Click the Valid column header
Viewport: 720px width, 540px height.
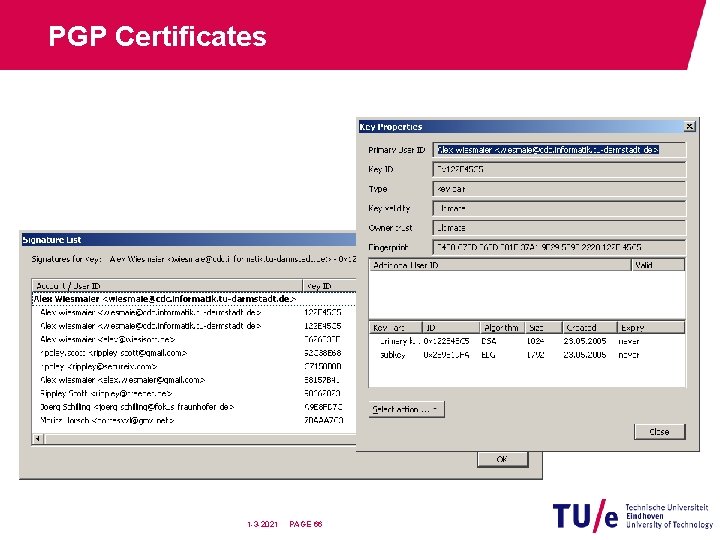658,265
